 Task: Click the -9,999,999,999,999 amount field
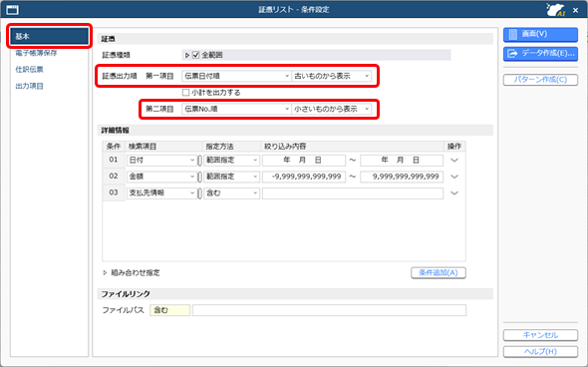click(x=304, y=177)
